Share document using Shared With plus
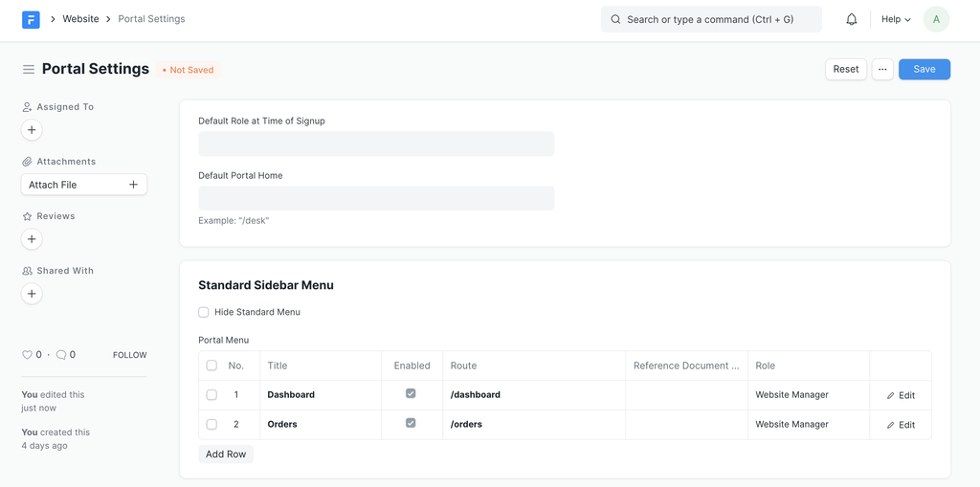Screen dimensions: 980x487 click(x=32, y=294)
